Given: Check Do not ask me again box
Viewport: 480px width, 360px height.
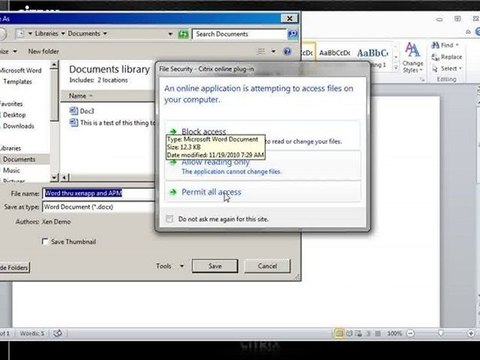Looking at the screenshot, I should [169, 219].
